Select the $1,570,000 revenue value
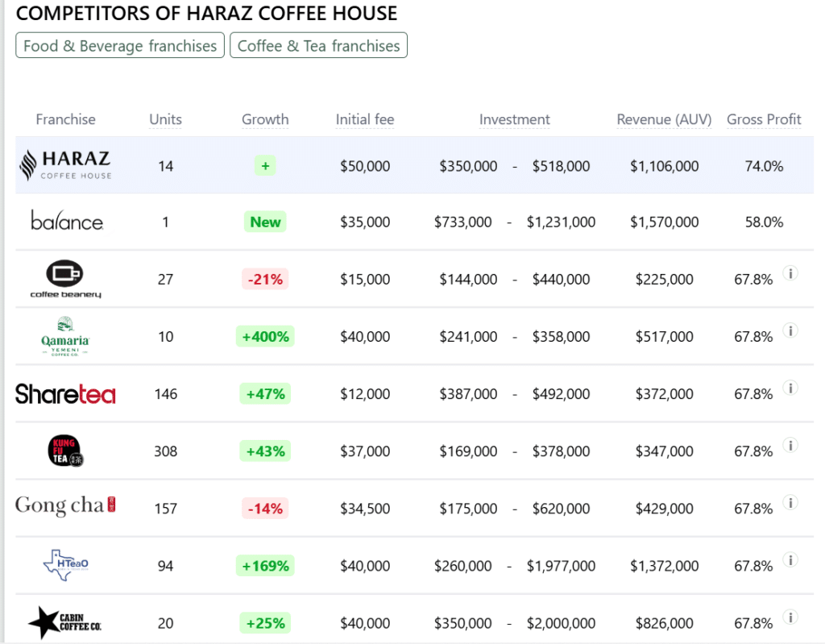The image size is (825, 644). tap(664, 222)
